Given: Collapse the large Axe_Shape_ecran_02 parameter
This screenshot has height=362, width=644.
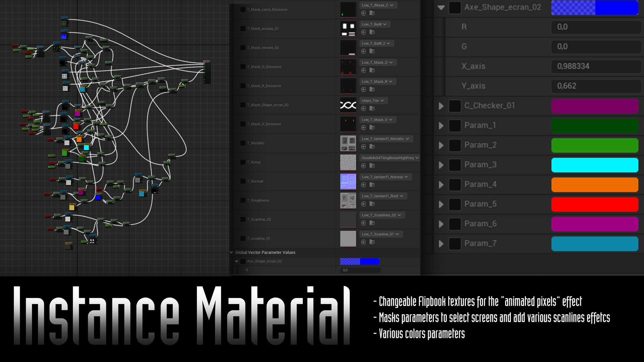Looking at the screenshot, I should tap(441, 7).
